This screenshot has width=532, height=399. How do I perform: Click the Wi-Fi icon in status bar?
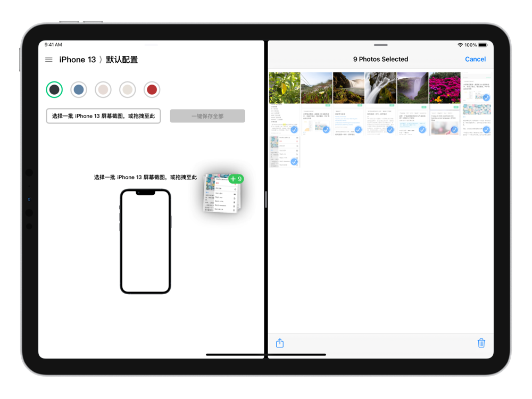pos(460,45)
